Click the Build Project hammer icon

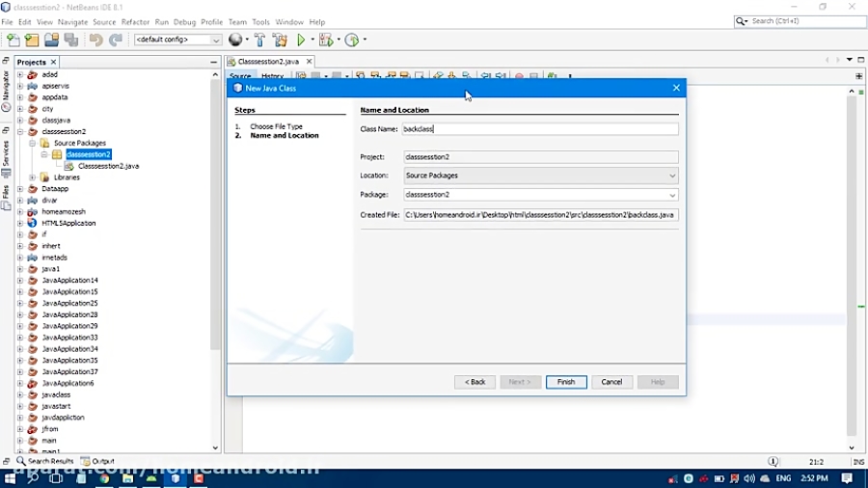point(259,41)
